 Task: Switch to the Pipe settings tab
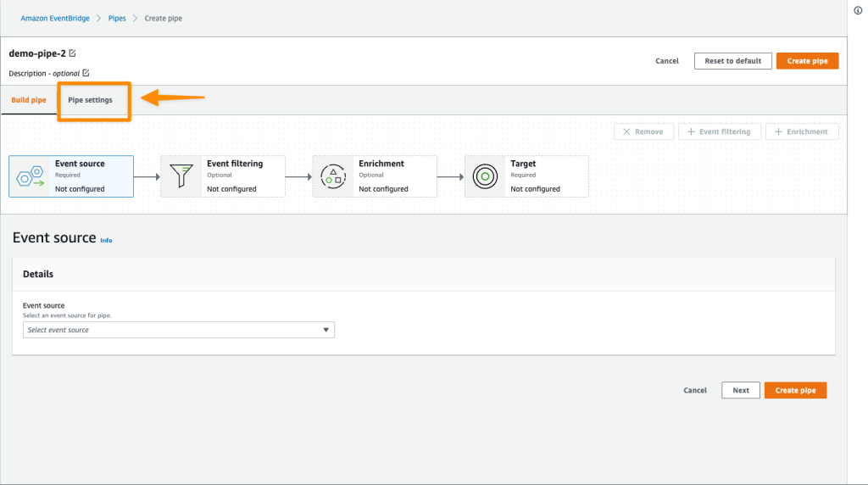(90, 100)
